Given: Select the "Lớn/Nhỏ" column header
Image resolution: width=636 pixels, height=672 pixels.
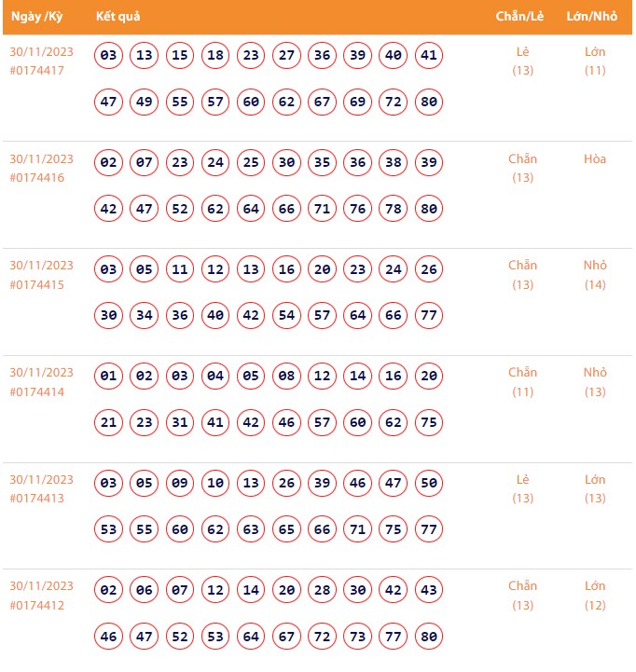Looking at the screenshot, I should pos(593,18).
